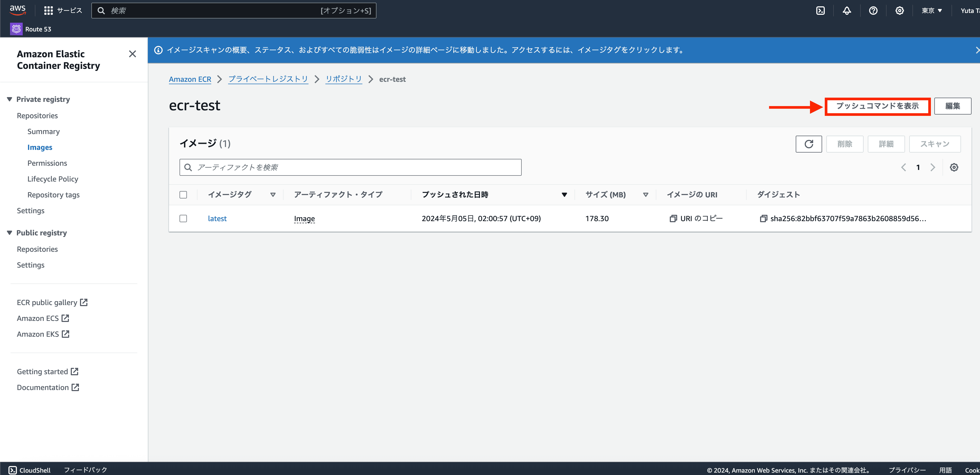This screenshot has height=475, width=980.
Task: Open the 東京 region dropdown
Action: click(931, 11)
